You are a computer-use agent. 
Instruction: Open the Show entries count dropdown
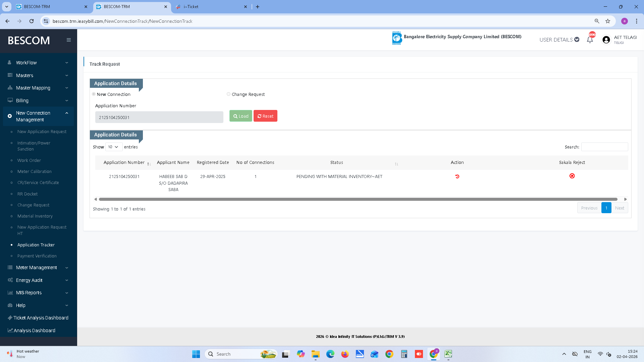[114, 147]
